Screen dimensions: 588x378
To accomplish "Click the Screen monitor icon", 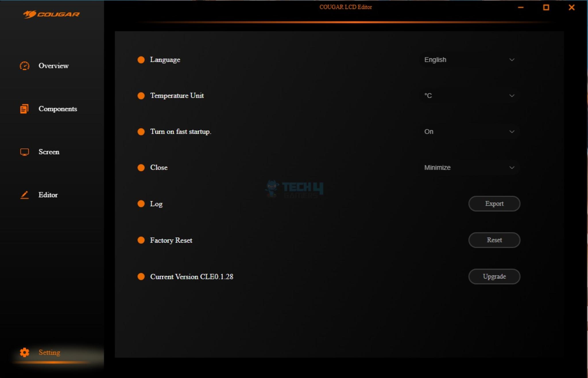I will (x=24, y=152).
